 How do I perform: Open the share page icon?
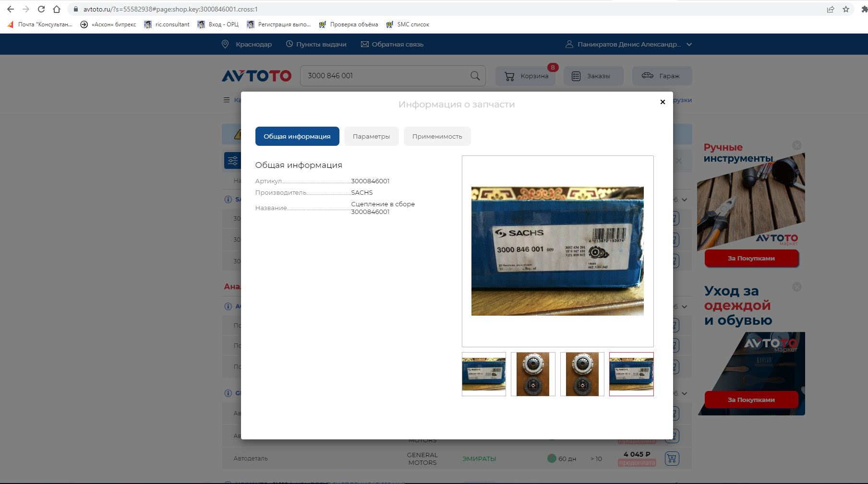[831, 9]
